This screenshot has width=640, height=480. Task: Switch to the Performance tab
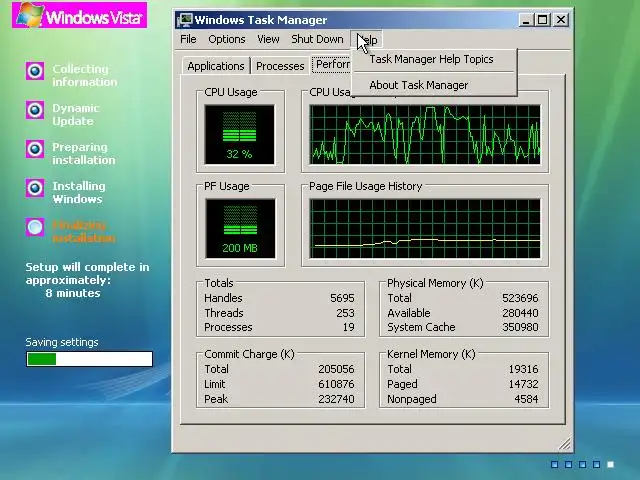pyautogui.click(x=331, y=64)
